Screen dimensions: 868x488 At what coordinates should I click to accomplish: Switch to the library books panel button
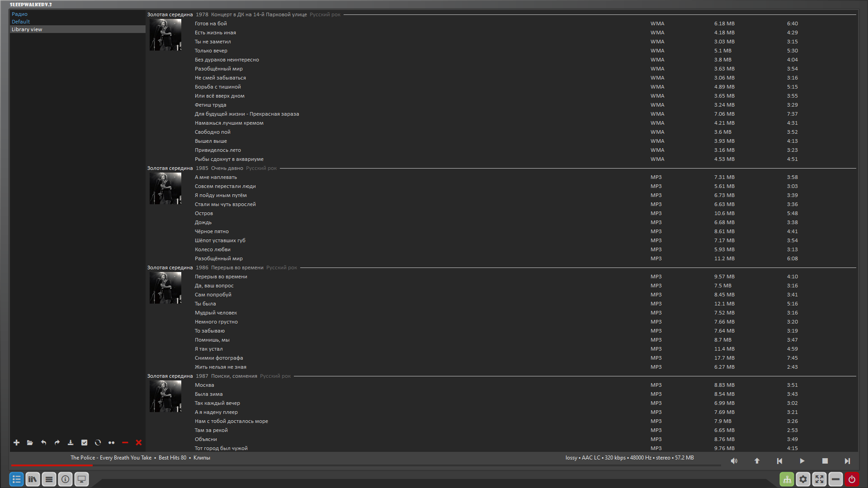[x=33, y=479]
